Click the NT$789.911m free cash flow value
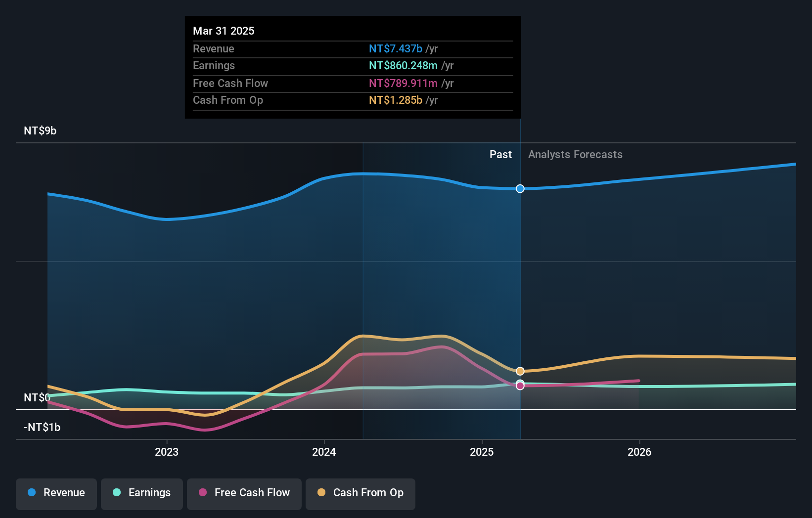The width and height of the screenshot is (812, 518). click(403, 83)
